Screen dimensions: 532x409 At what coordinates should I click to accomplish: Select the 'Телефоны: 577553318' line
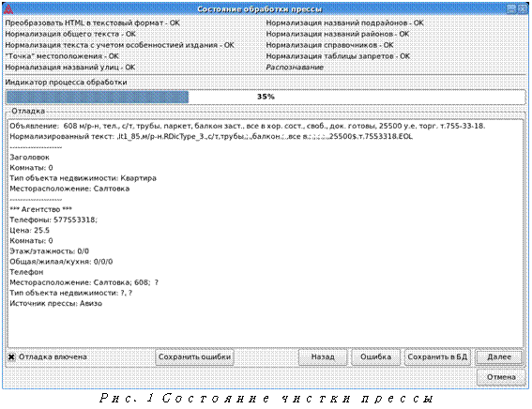coord(53,220)
